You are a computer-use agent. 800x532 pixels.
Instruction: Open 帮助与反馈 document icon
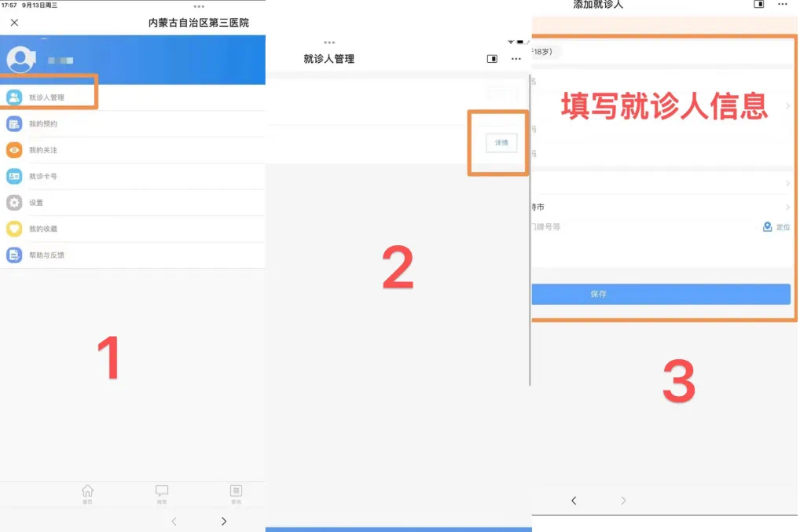[x=14, y=255]
